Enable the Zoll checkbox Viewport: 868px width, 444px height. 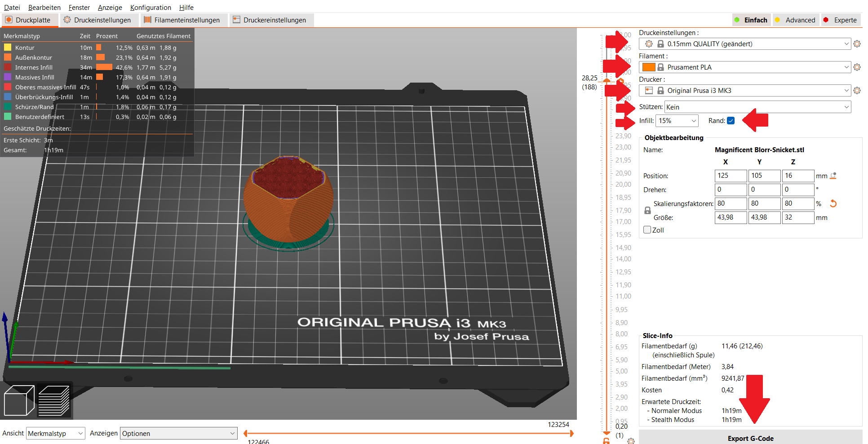[647, 230]
